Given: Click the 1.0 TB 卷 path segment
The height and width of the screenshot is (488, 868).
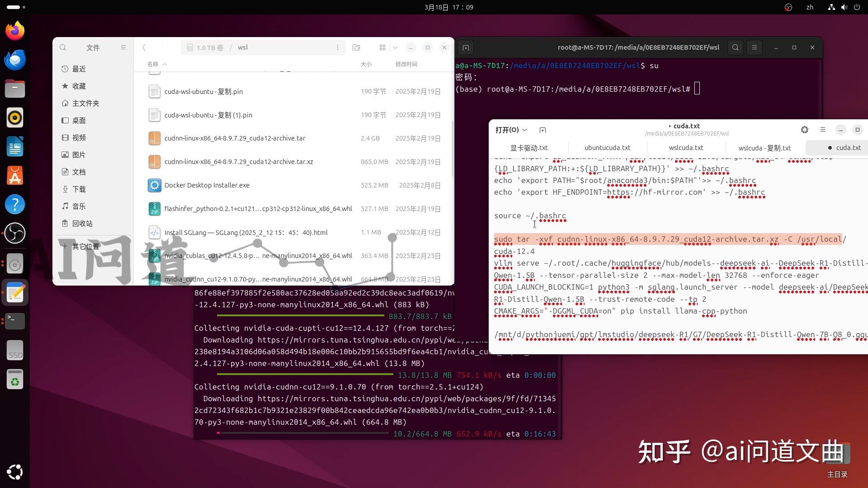Looking at the screenshot, I should pos(206,47).
